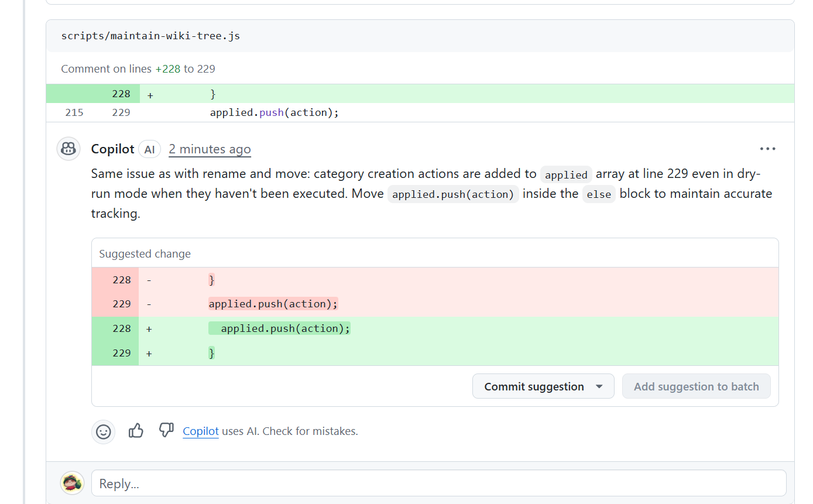Viewport: 813px width, 504px height.
Task: Click the user avatar beside Reply box
Action: [x=73, y=483]
